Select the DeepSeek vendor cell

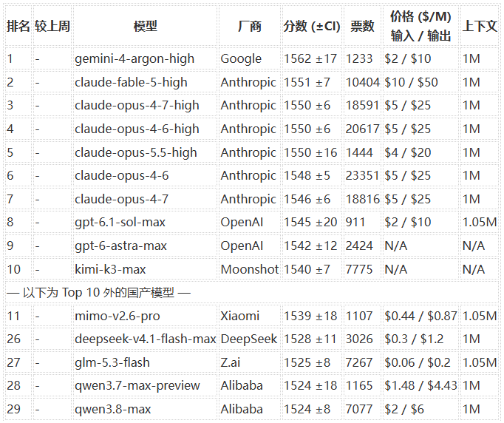[249, 339]
